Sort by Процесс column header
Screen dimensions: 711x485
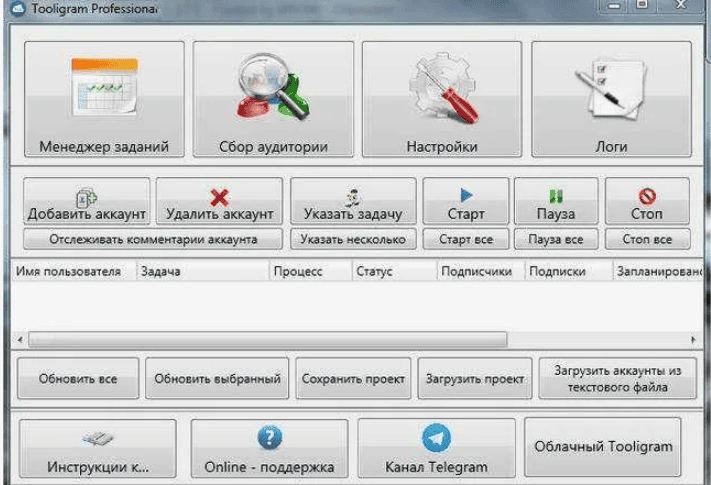coord(311,271)
